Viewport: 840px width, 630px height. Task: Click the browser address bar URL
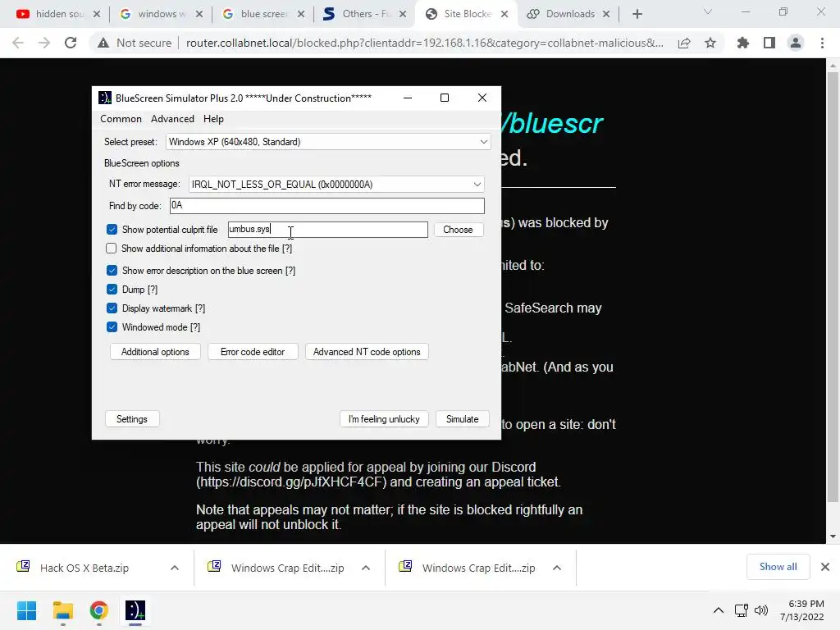424,43
